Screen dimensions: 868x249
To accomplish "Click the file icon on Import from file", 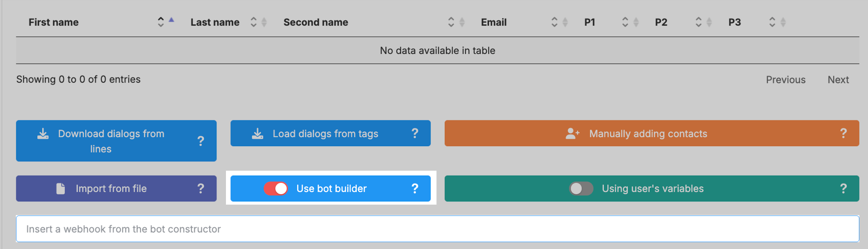I will point(61,189).
